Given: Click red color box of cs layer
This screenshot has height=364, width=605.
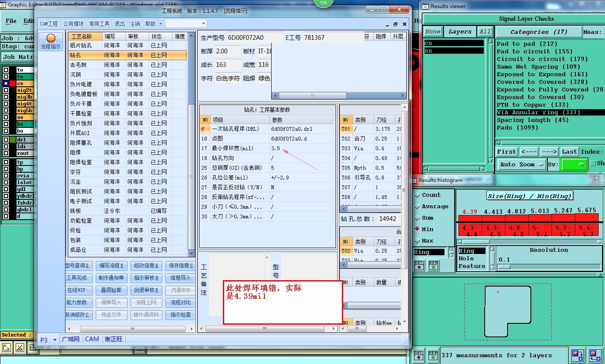Looking at the screenshot, I should 13,83.
